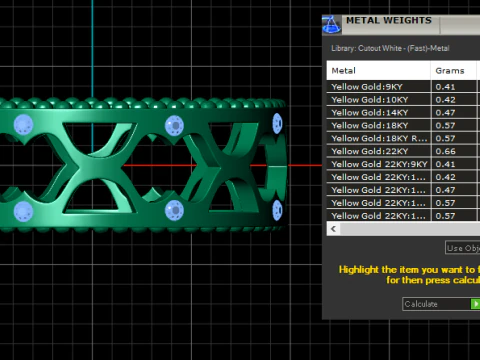Select the Yellow Gold:14KY row
The height and width of the screenshot is (360, 480).
[403, 113]
